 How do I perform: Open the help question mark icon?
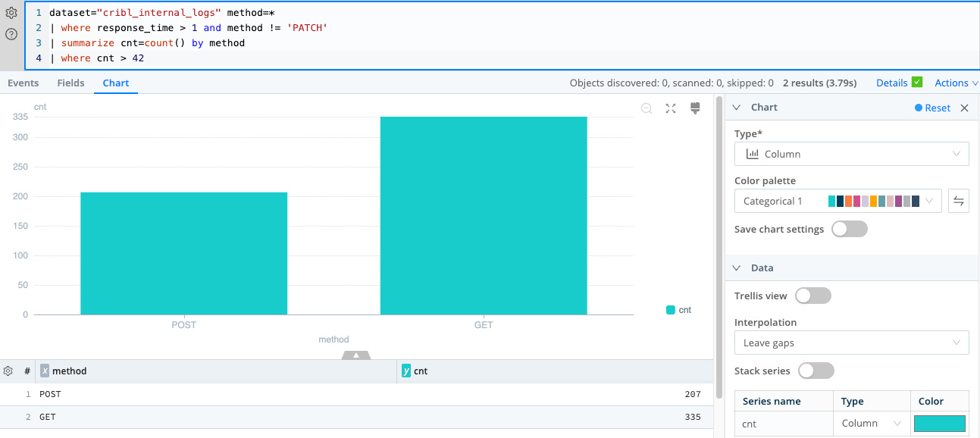point(11,34)
